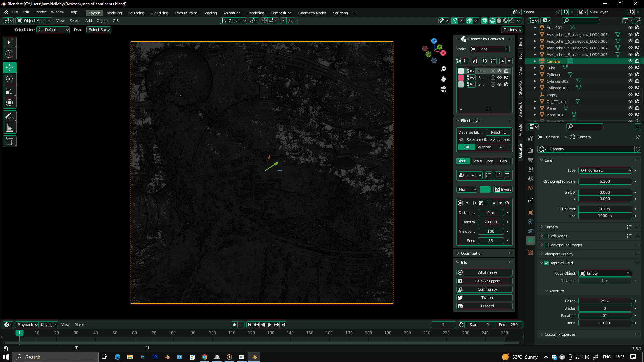Expand Cylinder.003 in the outliner tree
Screen dimensions: 644x362
[x=535, y=88]
